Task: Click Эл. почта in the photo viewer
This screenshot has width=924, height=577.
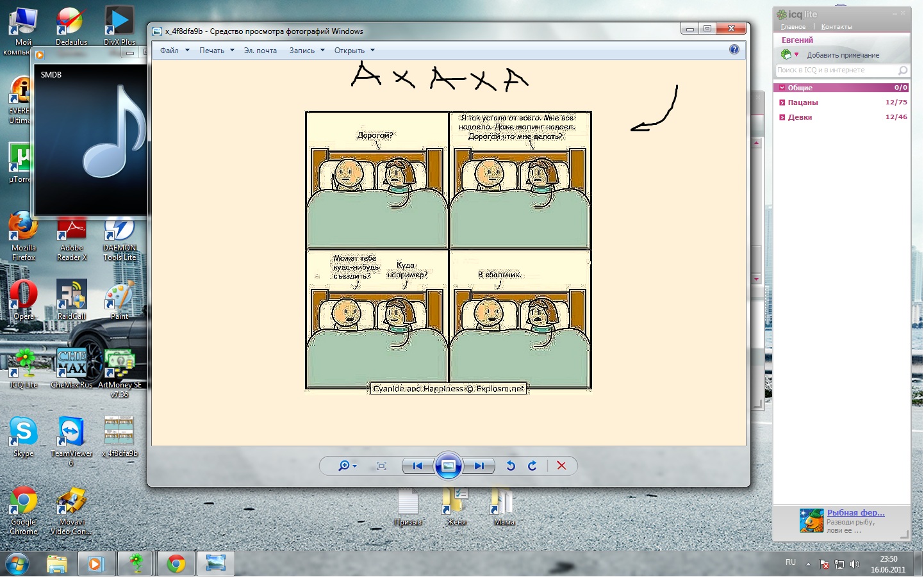Action: [260, 51]
